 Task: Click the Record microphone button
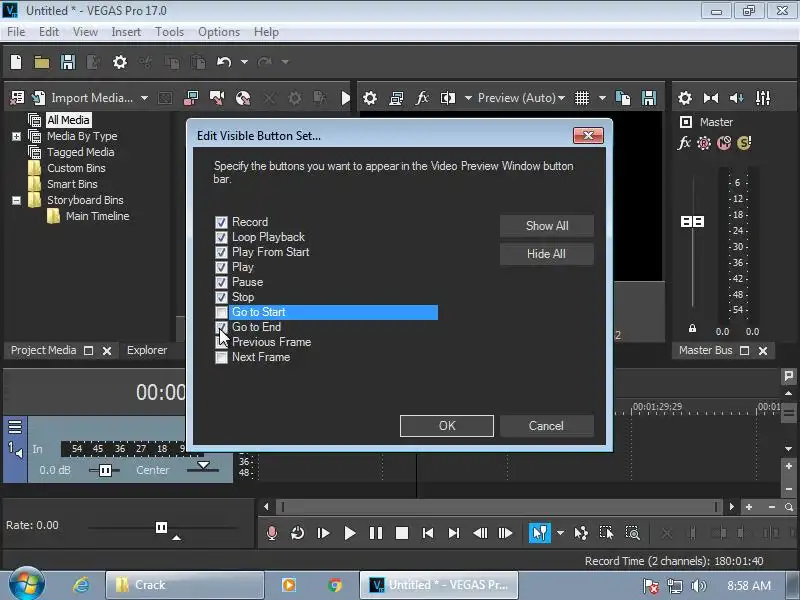point(272,533)
